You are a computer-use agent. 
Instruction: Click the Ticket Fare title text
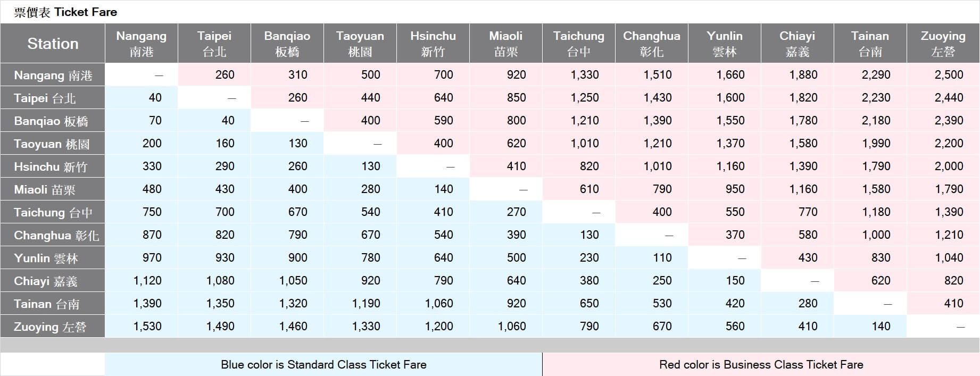pos(65,12)
